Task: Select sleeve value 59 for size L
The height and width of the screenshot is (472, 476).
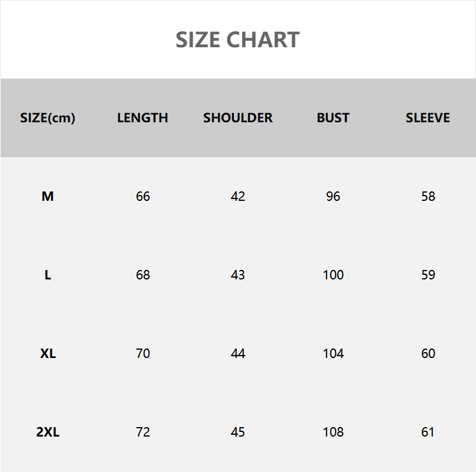Action: coord(428,275)
